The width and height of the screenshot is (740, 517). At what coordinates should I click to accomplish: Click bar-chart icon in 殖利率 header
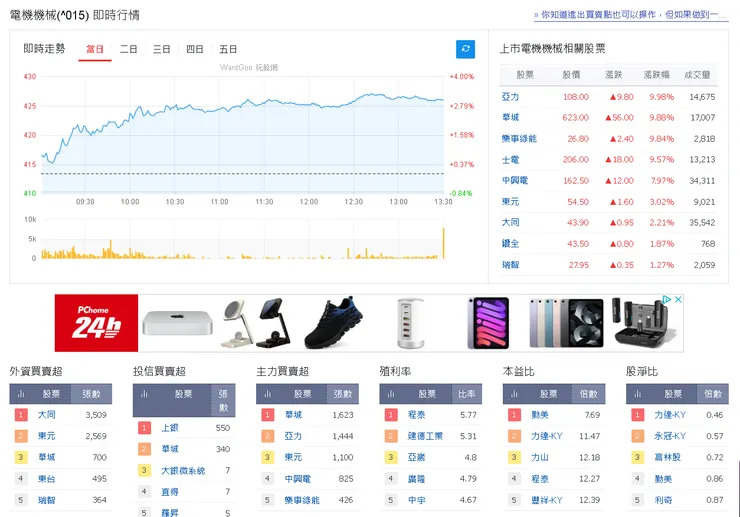[x=391, y=394]
